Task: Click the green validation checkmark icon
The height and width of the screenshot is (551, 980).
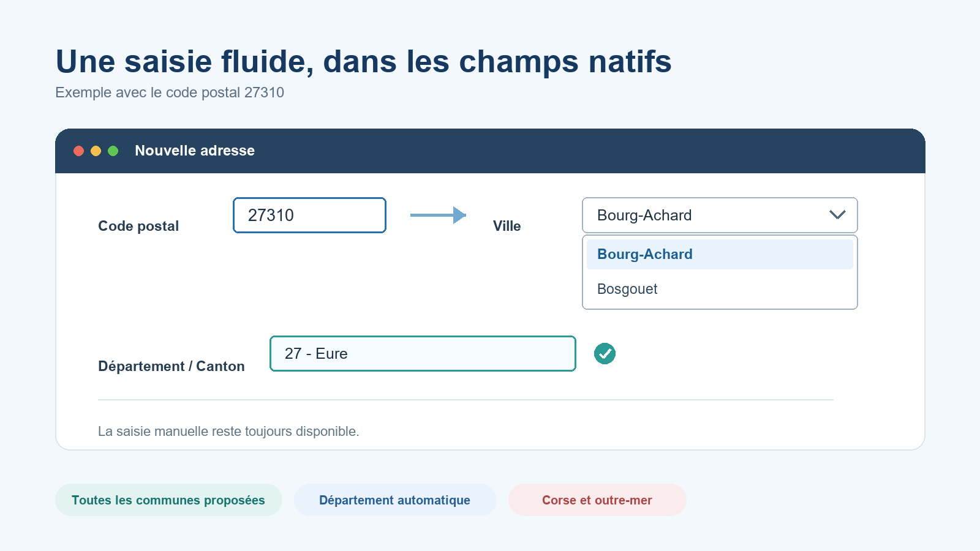Action: tap(605, 353)
